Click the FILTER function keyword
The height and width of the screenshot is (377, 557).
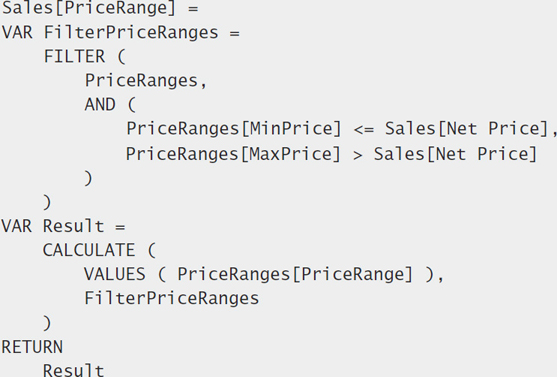[74, 56]
